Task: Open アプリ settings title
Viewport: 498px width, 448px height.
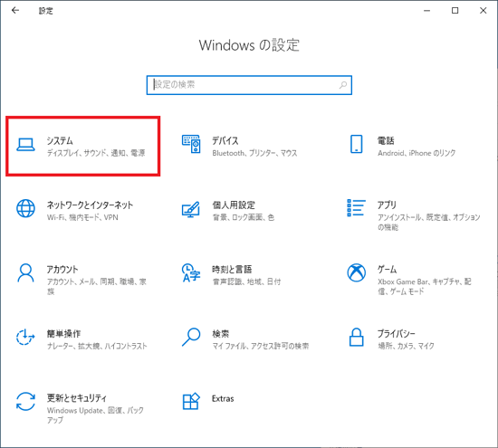Action: (x=387, y=205)
